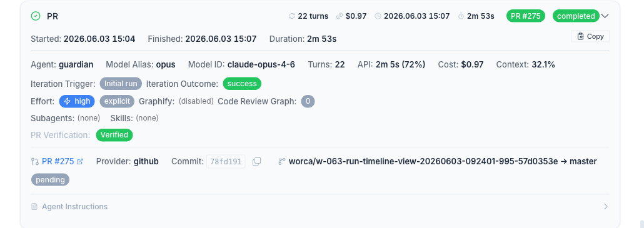
Task: Click the Agent Instructions right chevron
Action: tap(605, 207)
